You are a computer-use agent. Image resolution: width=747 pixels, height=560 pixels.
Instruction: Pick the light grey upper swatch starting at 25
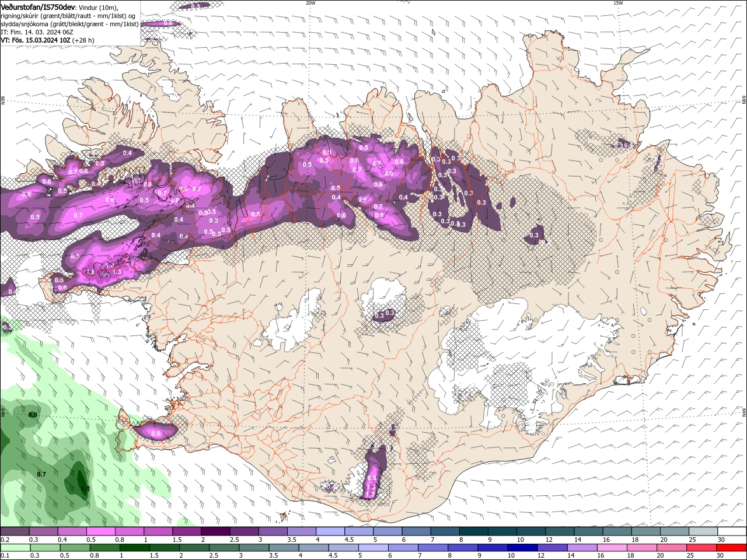tap(703, 531)
